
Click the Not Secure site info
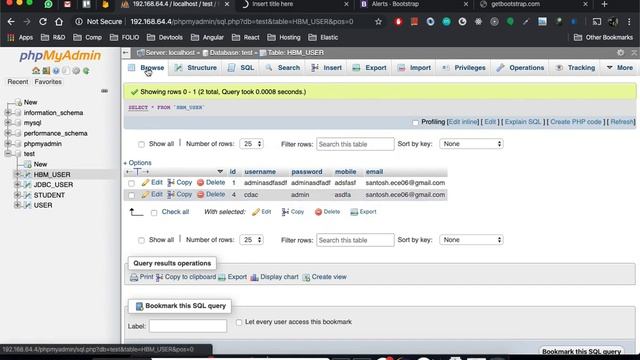(98, 22)
